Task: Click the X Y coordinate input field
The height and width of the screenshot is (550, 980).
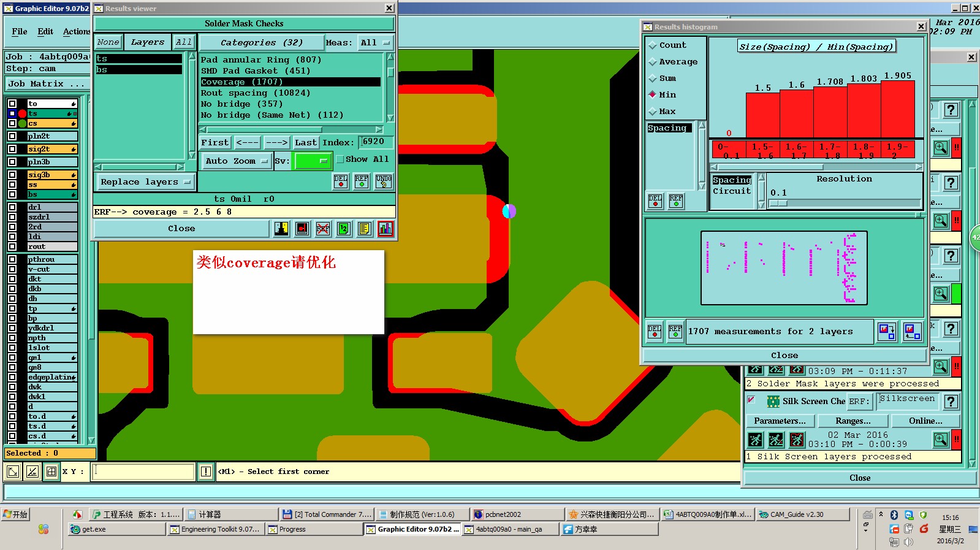Action: tap(143, 472)
